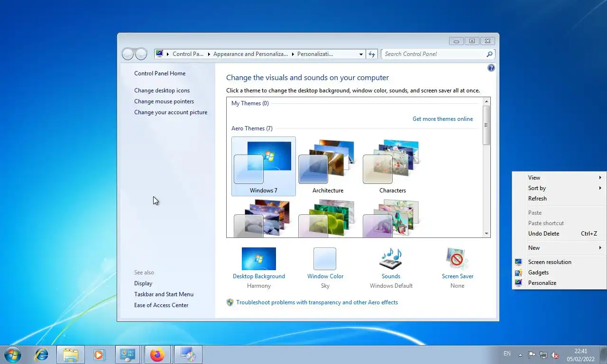The height and width of the screenshot is (364, 607).
Task: Open Change desktop icons link
Action: tap(162, 91)
